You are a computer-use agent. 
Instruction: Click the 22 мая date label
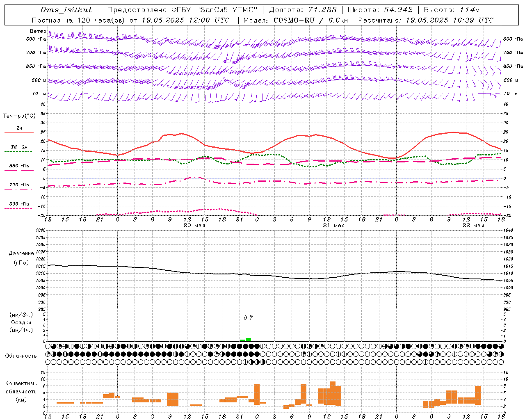tap(473, 226)
